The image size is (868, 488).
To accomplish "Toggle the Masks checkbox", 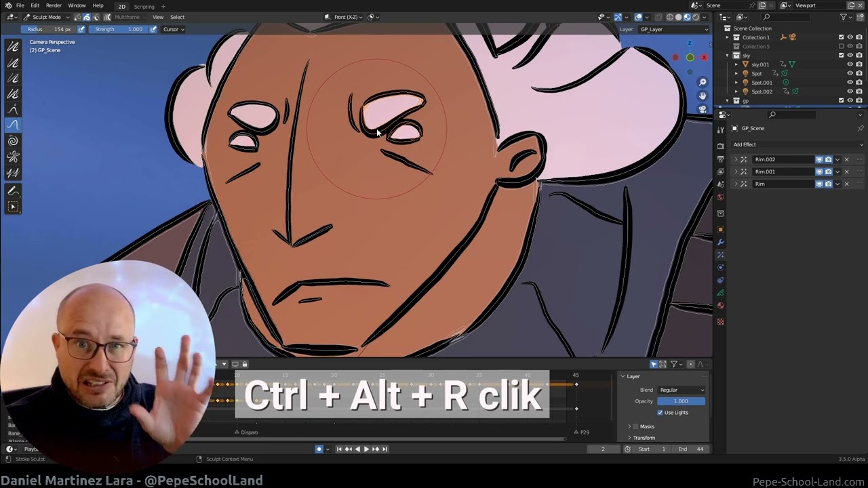I will 636,426.
